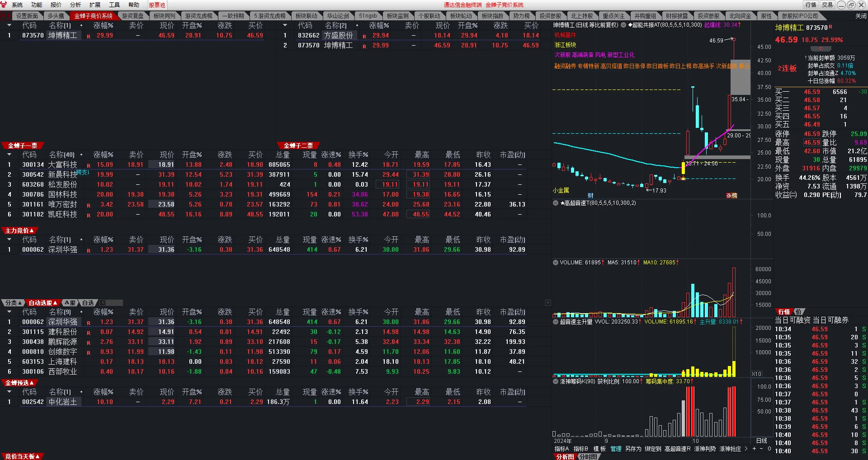The width and height of the screenshot is (868, 460).
Task: Open the 机械基件 sector link
Action: (x=565, y=35)
